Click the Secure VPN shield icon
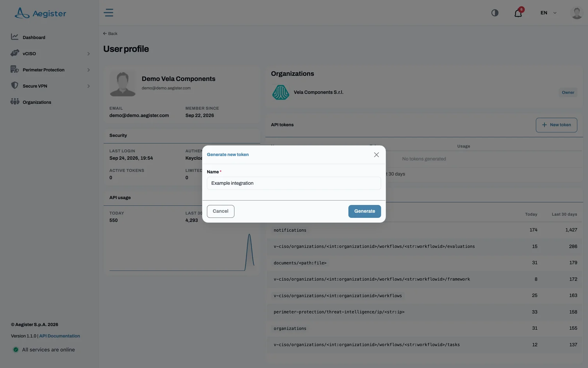Screen dimensions: 588x368 (x=15, y=85)
